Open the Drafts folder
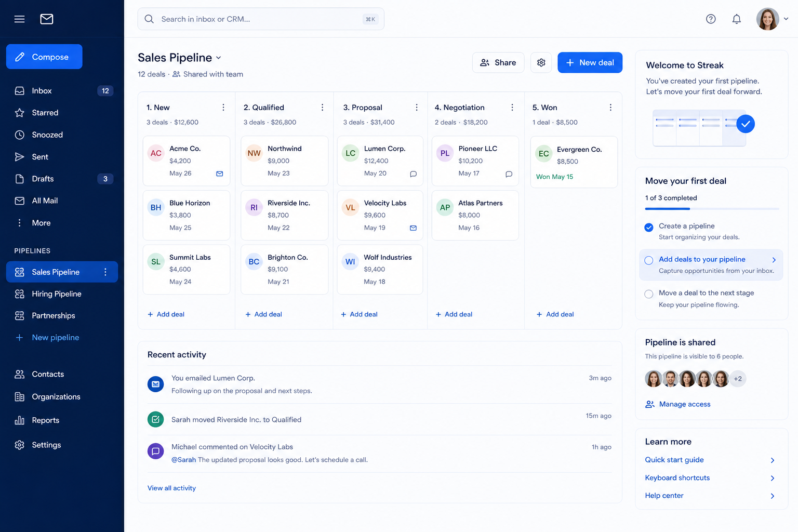Viewport: 798px width, 532px height. tap(62, 179)
